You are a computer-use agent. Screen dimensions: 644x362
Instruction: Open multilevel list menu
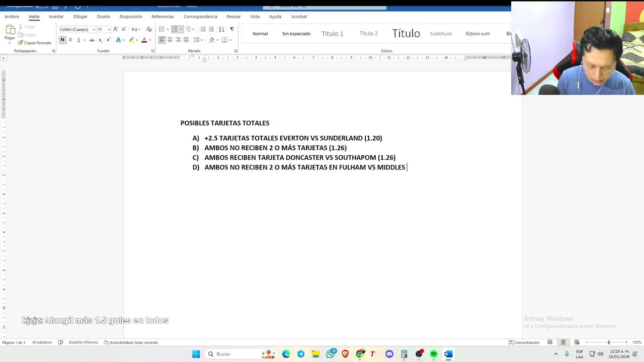(x=189, y=29)
